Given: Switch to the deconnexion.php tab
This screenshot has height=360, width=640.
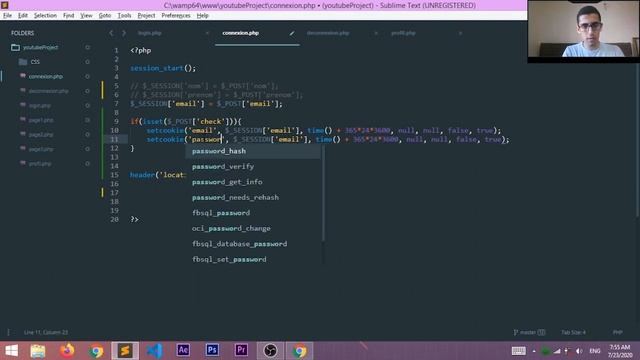Looking at the screenshot, I should pos(328,33).
